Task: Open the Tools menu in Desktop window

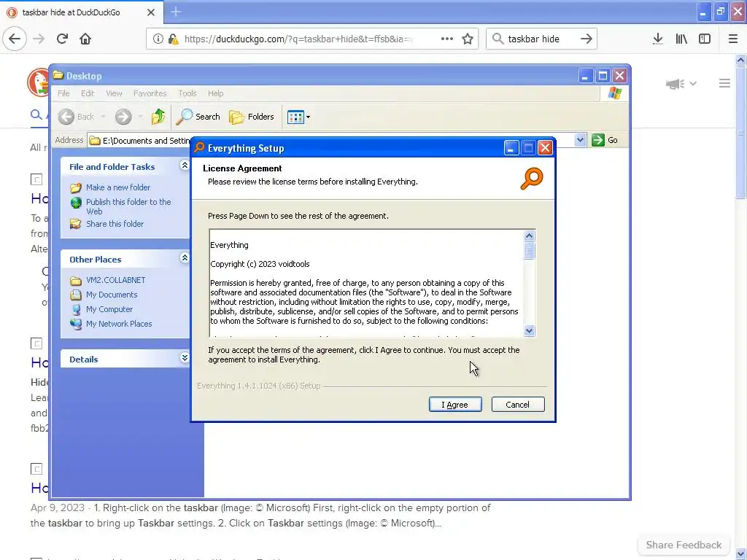Action: click(x=187, y=93)
